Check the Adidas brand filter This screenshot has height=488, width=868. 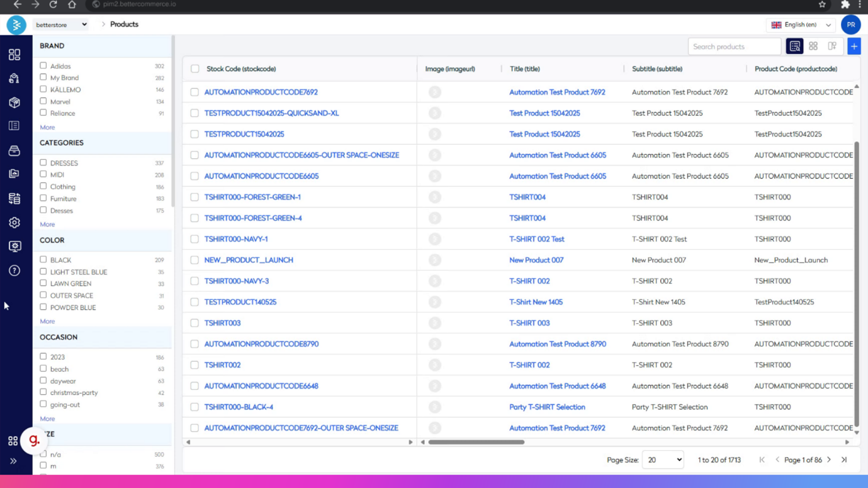[43, 65]
